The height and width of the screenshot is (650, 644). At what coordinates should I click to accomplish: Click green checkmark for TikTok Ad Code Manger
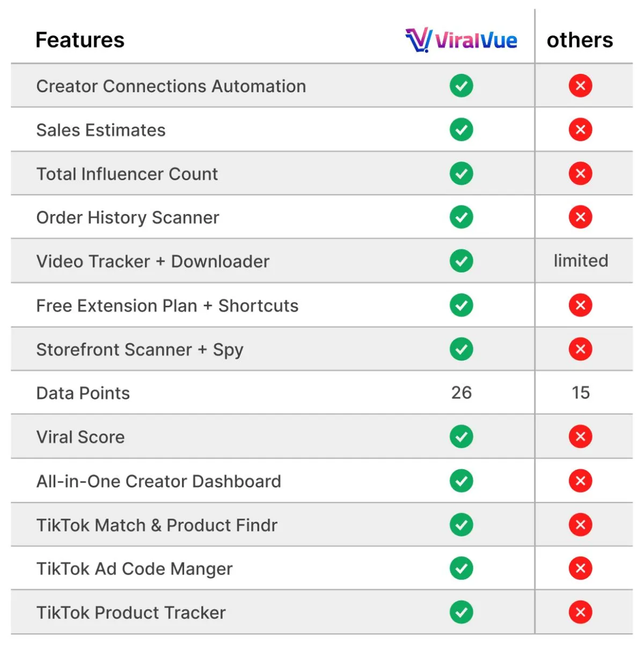coord(462,568)
